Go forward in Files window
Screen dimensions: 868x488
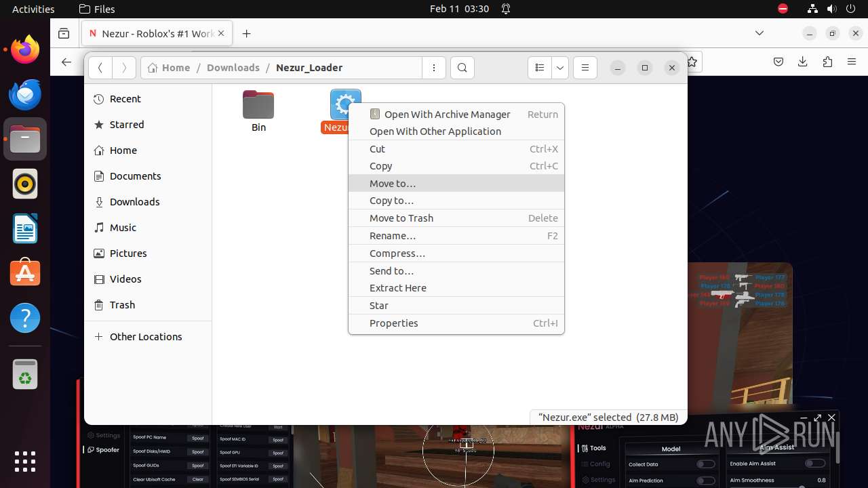point(123,68)
